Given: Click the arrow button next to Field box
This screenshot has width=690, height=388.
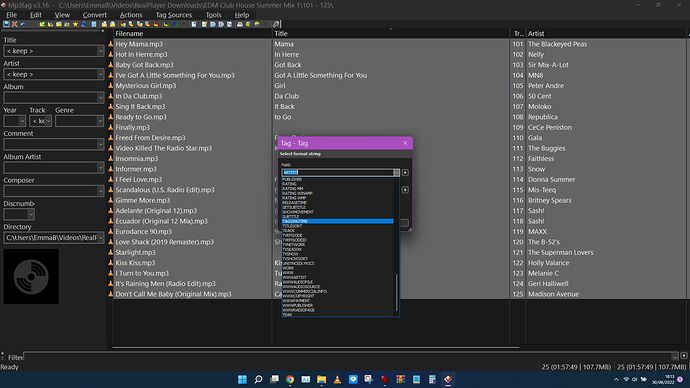Looking at the screenshot, I should 405,172.
